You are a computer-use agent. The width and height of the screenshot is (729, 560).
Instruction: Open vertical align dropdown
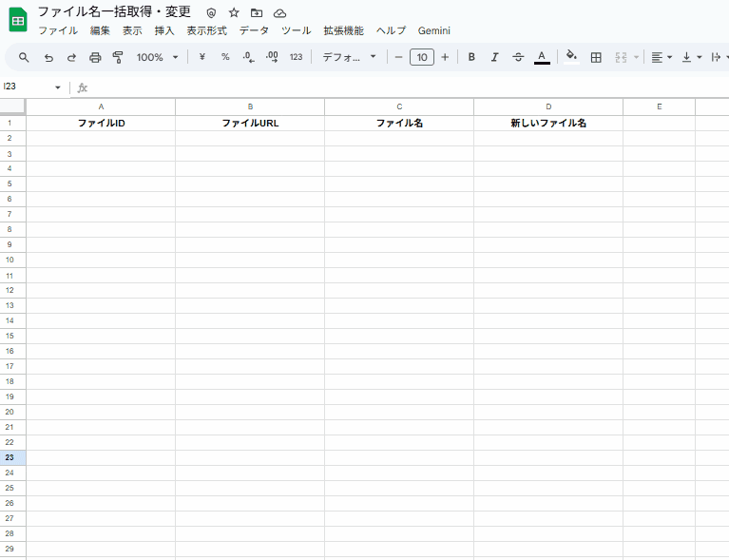[691, 57]
